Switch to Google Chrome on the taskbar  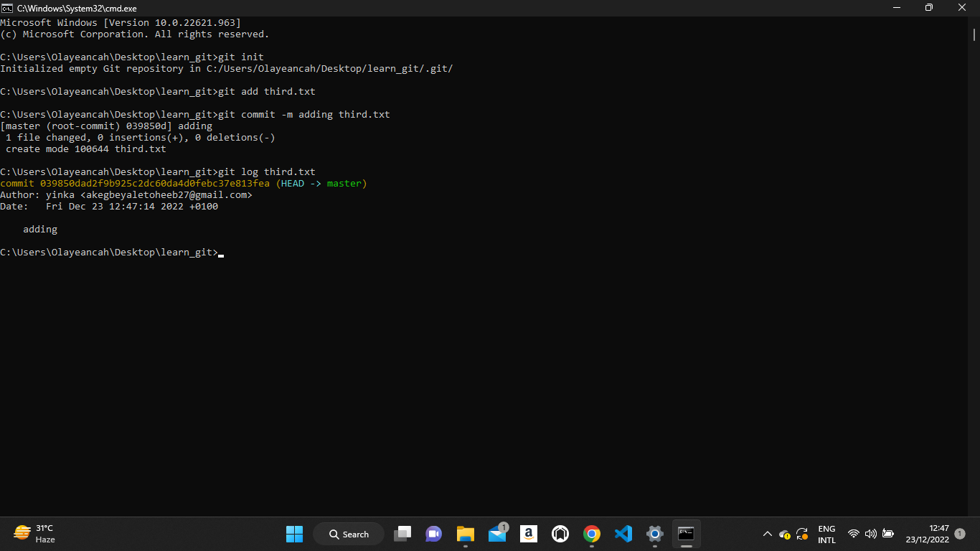coord(592,534)
